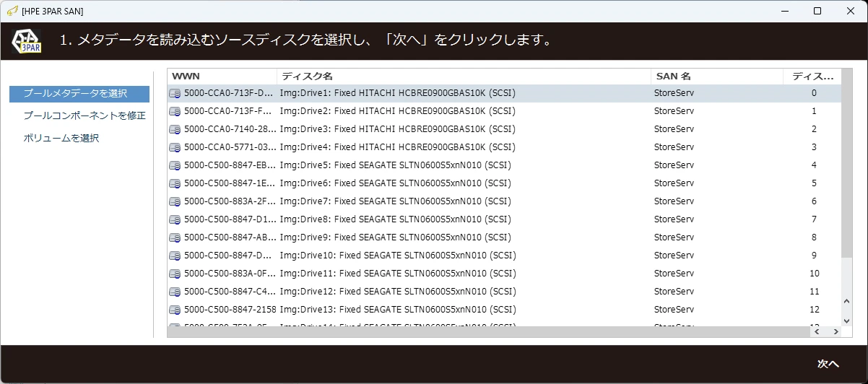Maximize the HPE 3PAR SAN window

pos(817,11)
